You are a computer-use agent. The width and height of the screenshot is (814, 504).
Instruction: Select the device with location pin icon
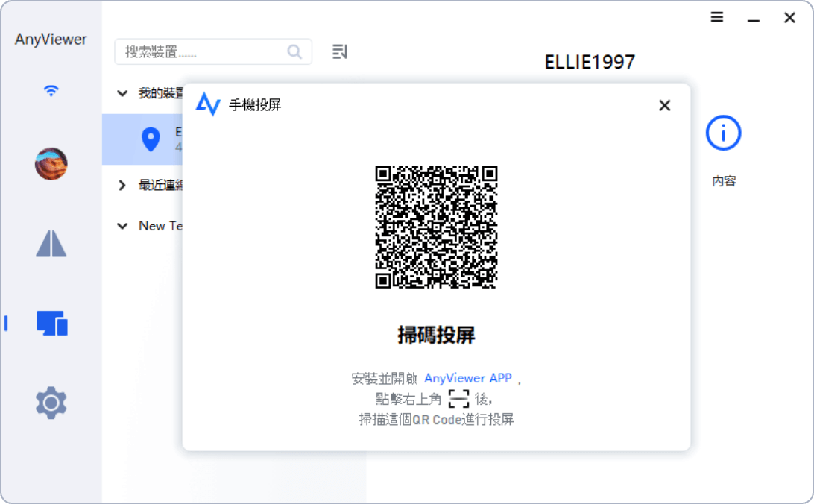point(151,139)
